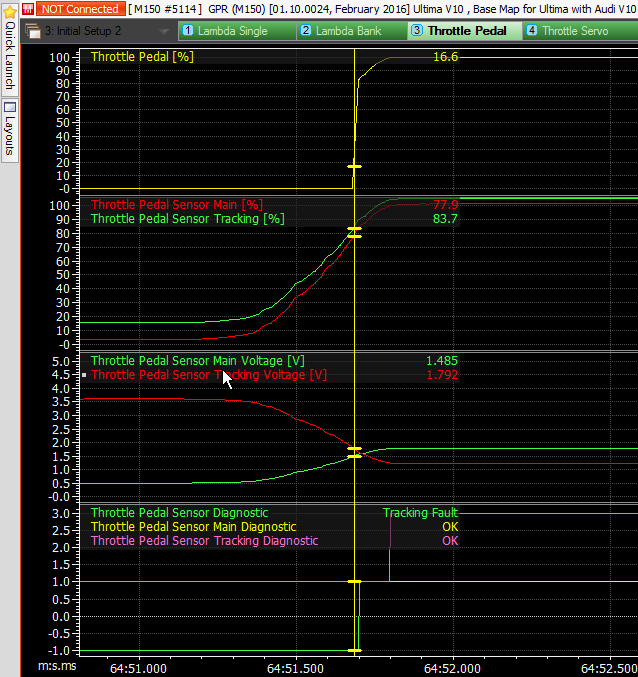Switch to the Lambda Single tab
The height and width of the screenshot is (677, 638).
tap(232, 31)
